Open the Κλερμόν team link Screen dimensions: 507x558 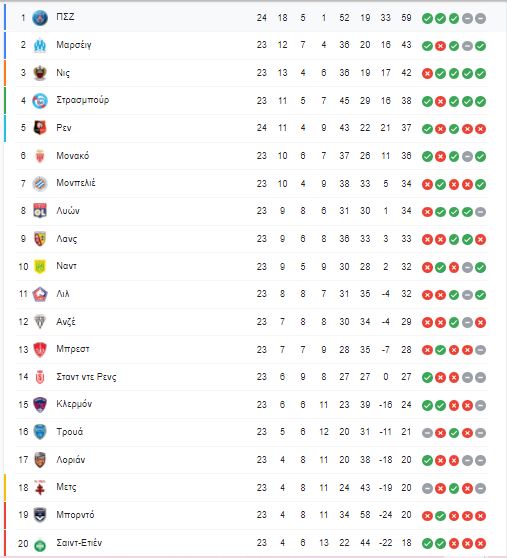point(74,404)
